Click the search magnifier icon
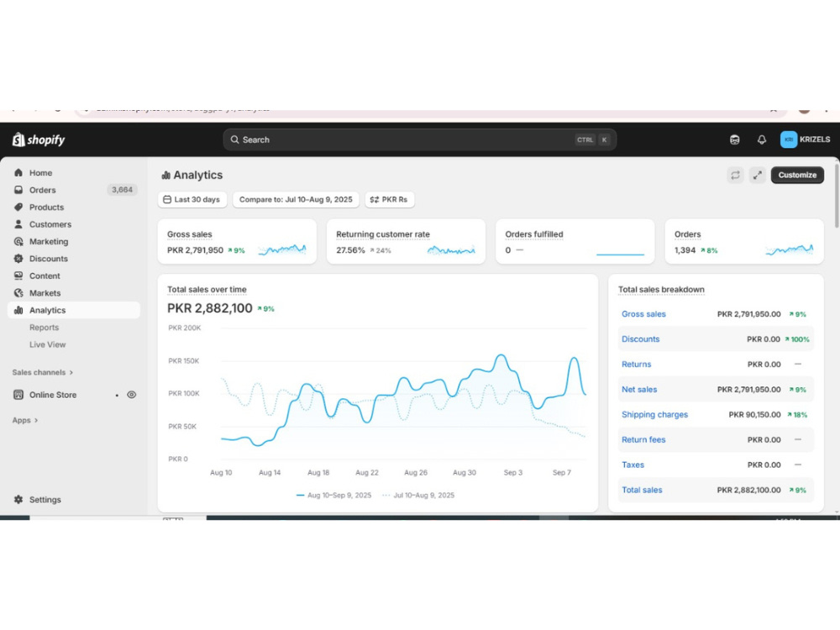 234,139
